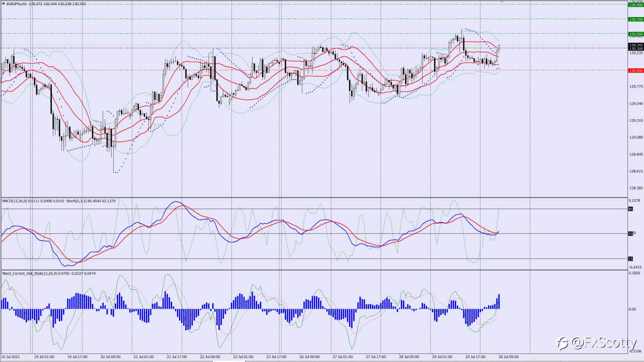This screenshot has height=362, width=644.
Task: Click the last blue bar of the MACD histogram
Action: tap(499, 302)
